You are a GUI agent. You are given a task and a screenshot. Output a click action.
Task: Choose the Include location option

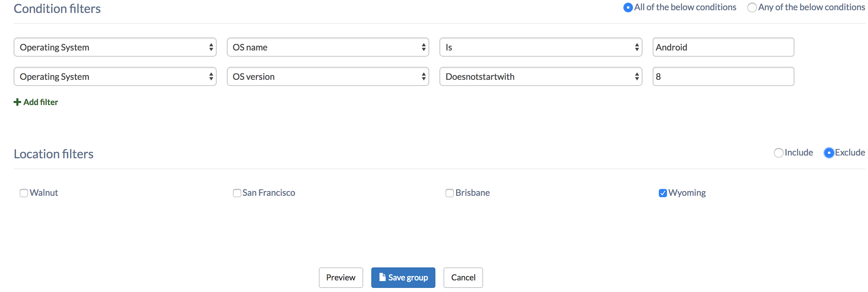pos(778,153)
